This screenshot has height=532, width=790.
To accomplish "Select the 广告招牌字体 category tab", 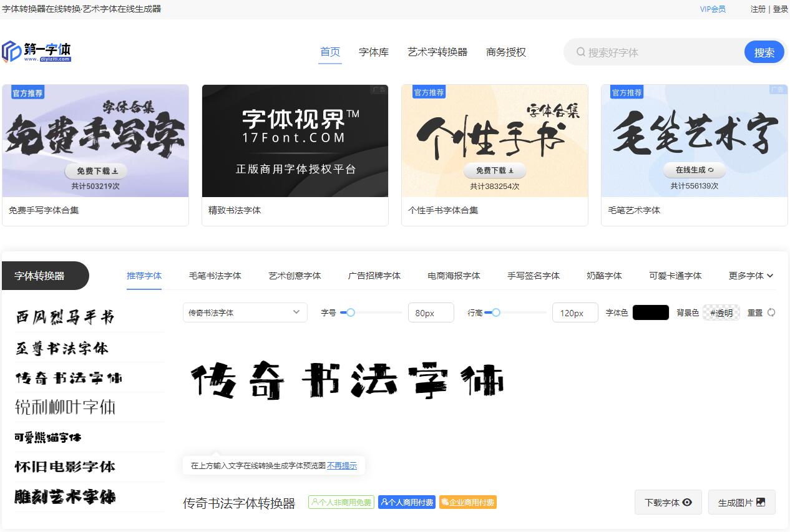I will coord(374,276).
